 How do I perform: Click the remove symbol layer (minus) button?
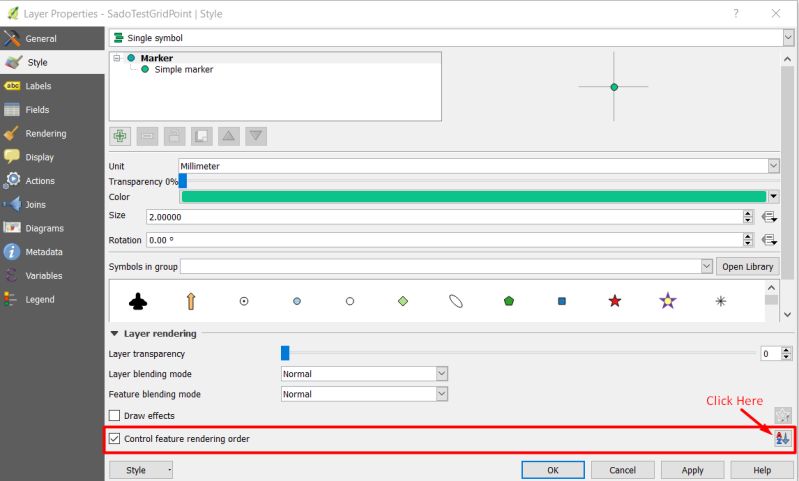pyautogui.click(x=147, y=136)
